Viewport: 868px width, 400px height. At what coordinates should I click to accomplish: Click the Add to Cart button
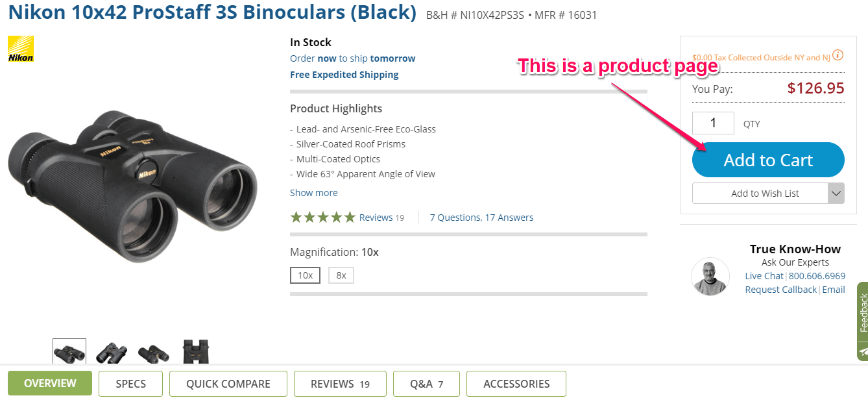[768, 160]
